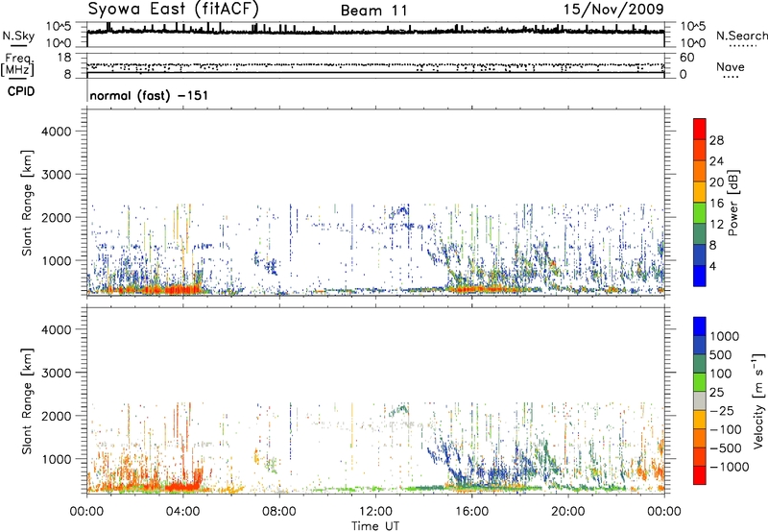768x532 pixels.
Task: Select the 'N.Sky' legend label
Action: 18,36
